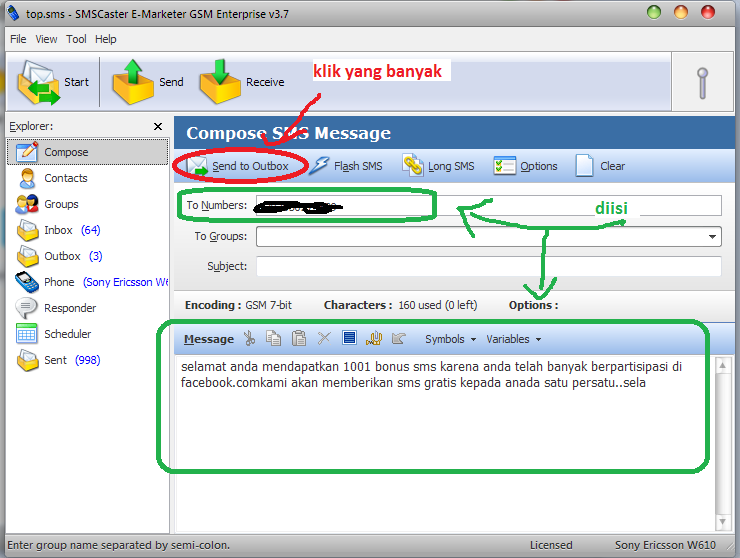
Task: Open compose Options button
Action: 525,166
